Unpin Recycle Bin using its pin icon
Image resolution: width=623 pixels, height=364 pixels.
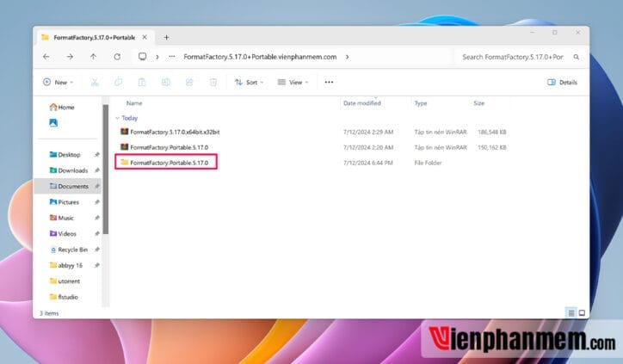97,250
